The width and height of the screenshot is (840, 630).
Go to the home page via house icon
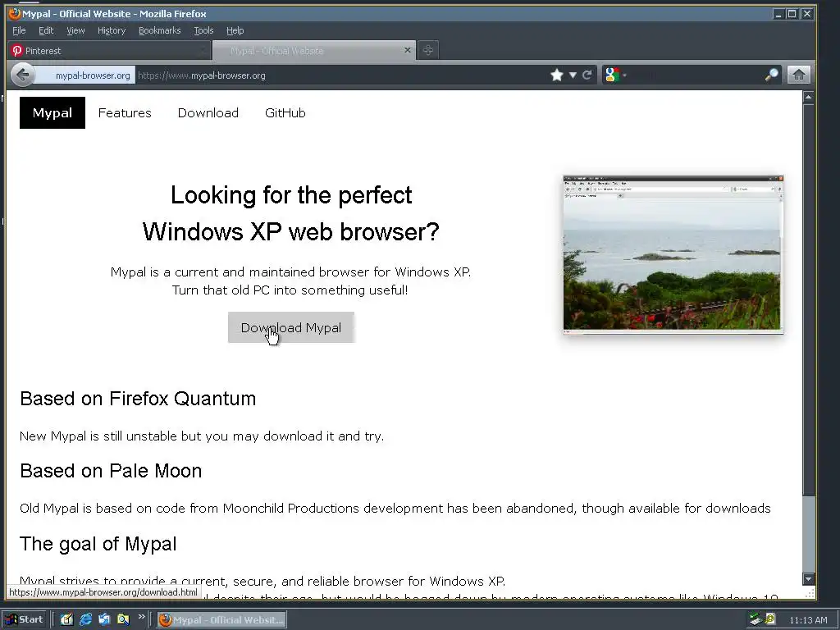pos(798,75)
